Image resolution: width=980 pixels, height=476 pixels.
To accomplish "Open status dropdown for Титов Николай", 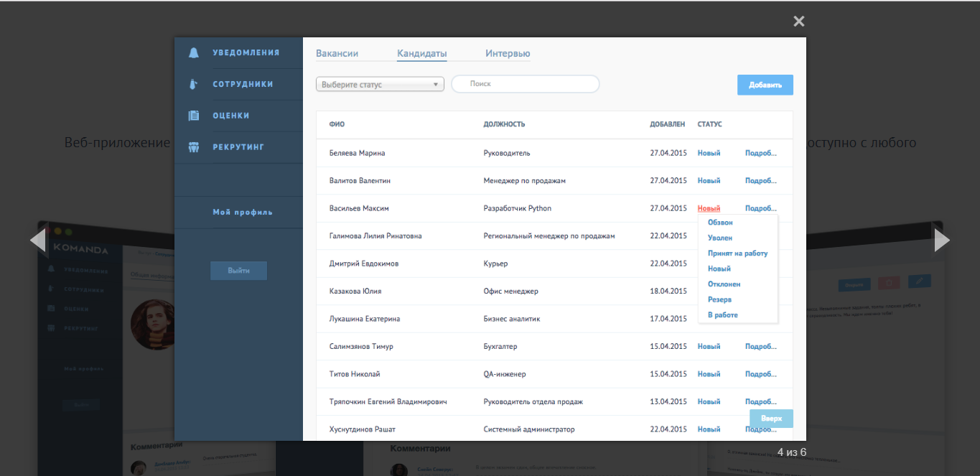I will click(709, 374).
